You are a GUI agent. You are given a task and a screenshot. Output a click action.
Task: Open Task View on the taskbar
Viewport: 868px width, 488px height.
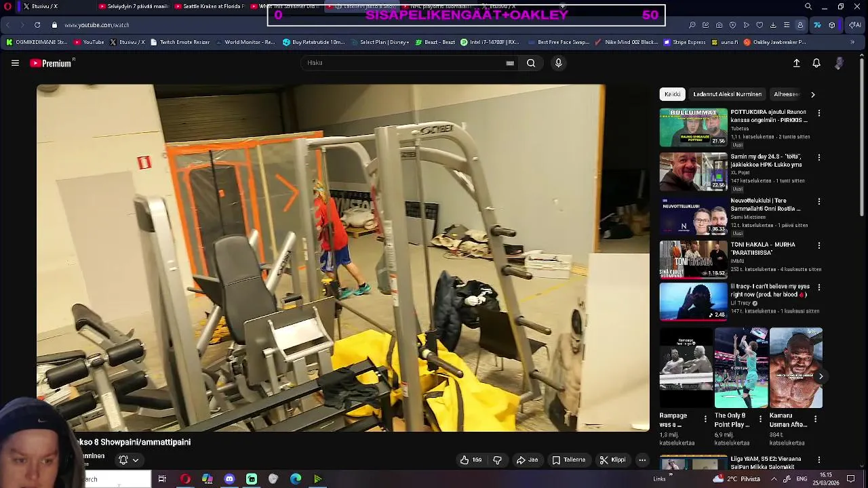(x=162, y=479)
